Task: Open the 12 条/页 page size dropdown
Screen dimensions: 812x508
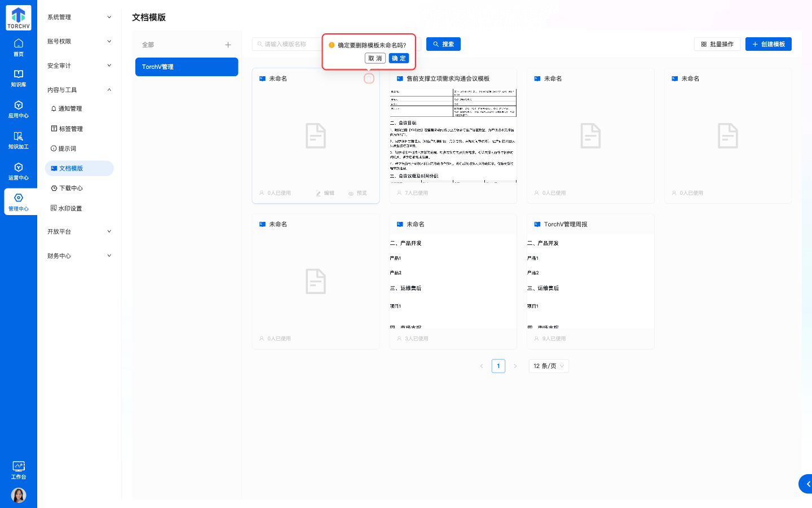Action: pyautogui.click(x=548, y=366)
